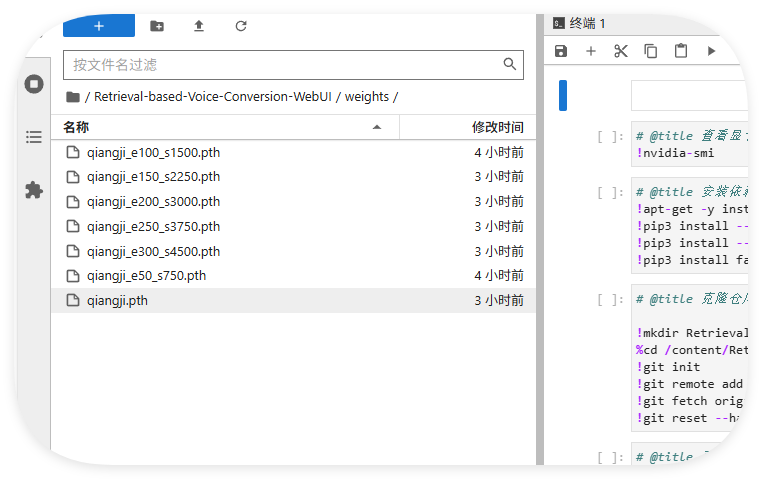
Task: Click the blue new launcher plus button
Action: pos(99,25)
